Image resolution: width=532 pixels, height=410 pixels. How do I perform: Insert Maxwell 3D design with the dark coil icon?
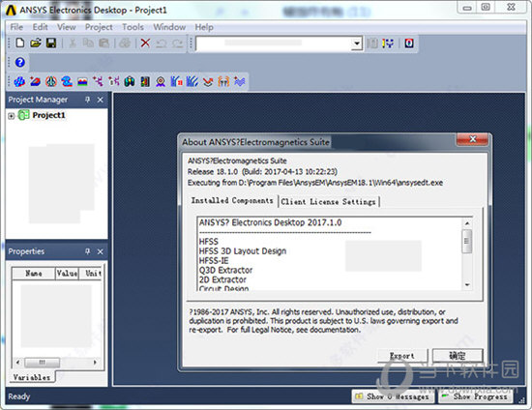click(130, 82)
